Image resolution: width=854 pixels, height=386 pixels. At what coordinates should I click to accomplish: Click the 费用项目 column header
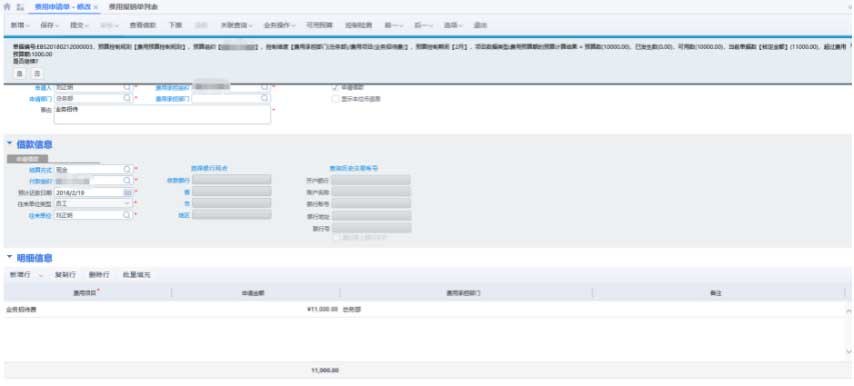[87, 293]
